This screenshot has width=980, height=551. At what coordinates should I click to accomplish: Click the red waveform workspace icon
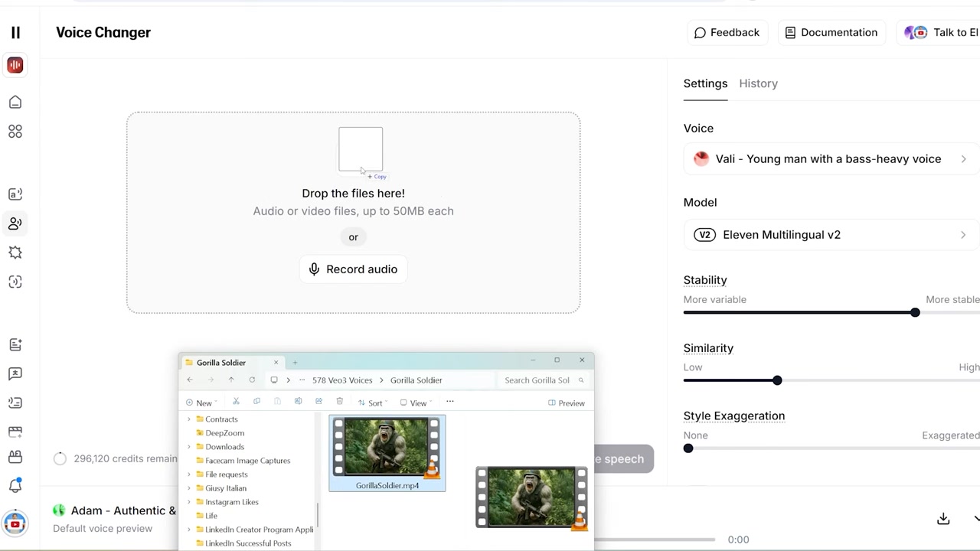15,65
